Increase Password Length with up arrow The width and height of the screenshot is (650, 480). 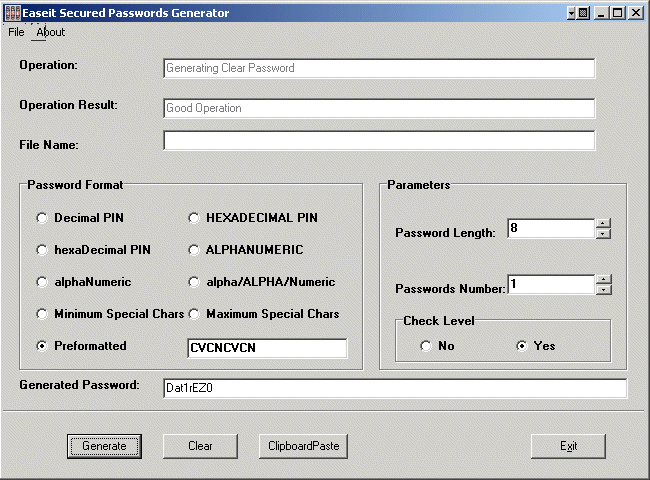coord(604,223)
